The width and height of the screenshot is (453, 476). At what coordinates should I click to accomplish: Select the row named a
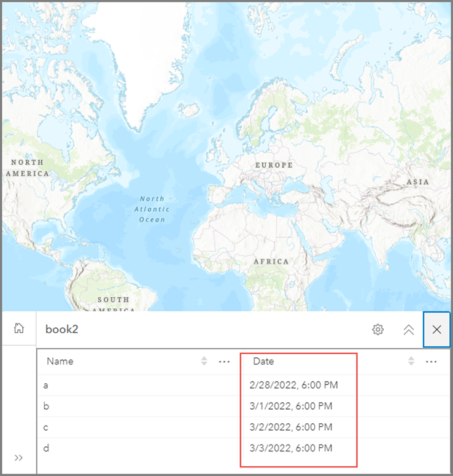[x=243, y=385]
